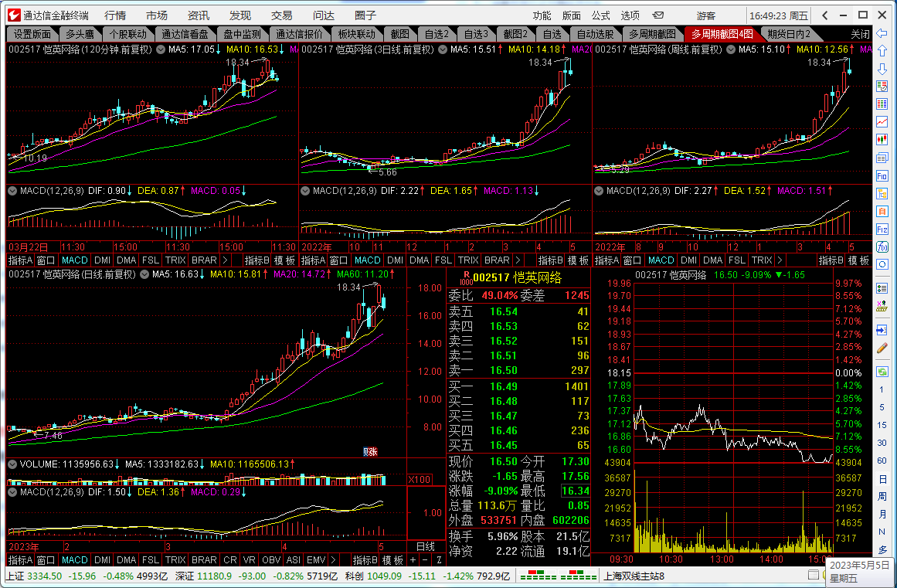The height and width of the screenshot is (588, 897).
Task: Click the zoom out minus button below daily chart
Action: click(x=425, y=560)
